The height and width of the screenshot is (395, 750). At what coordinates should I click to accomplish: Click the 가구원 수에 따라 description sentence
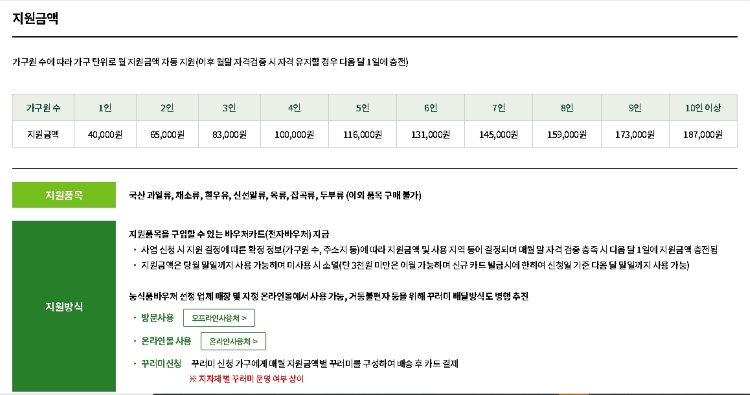point(210,62)
